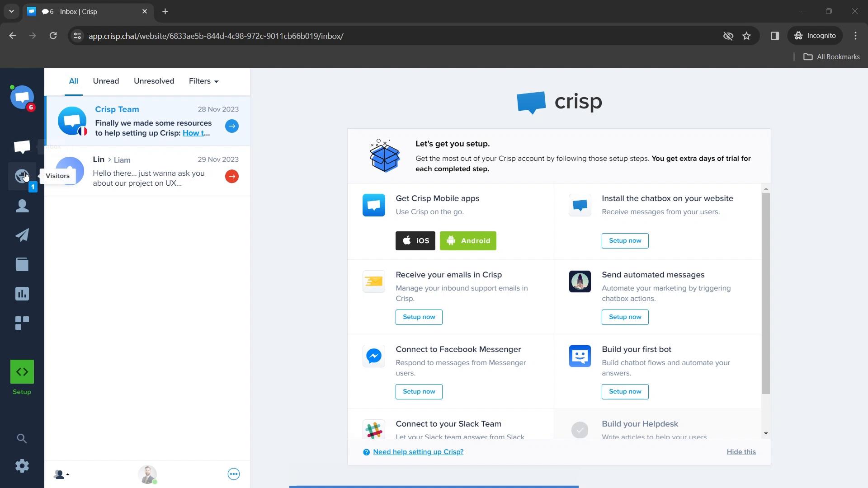Click Setup now for Facebook Messenger
Screen dimensions: 868x488
(419, 391)
